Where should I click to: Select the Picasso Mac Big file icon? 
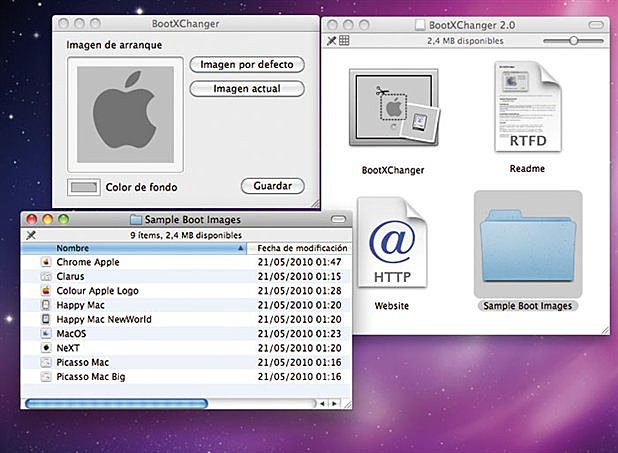(x=46, y=377)
